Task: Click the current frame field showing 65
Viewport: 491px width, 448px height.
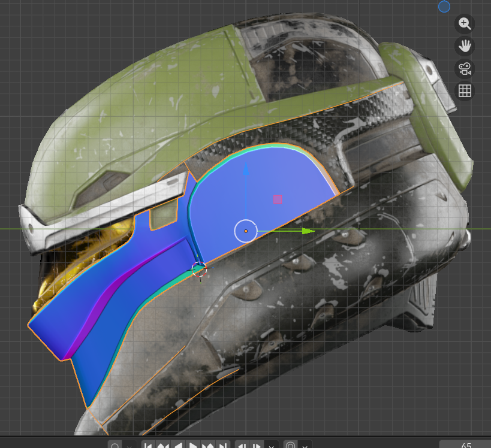Action: (465, 445)
